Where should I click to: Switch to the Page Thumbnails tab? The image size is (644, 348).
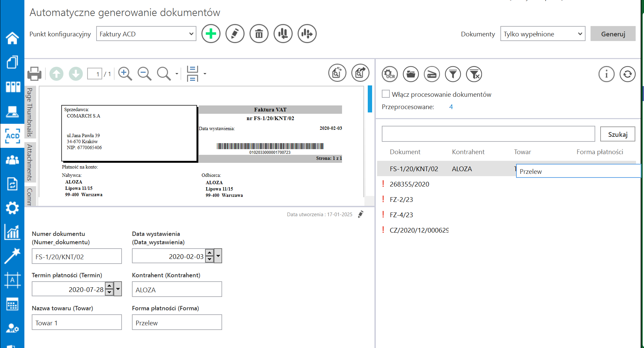(x=30, y=112)
